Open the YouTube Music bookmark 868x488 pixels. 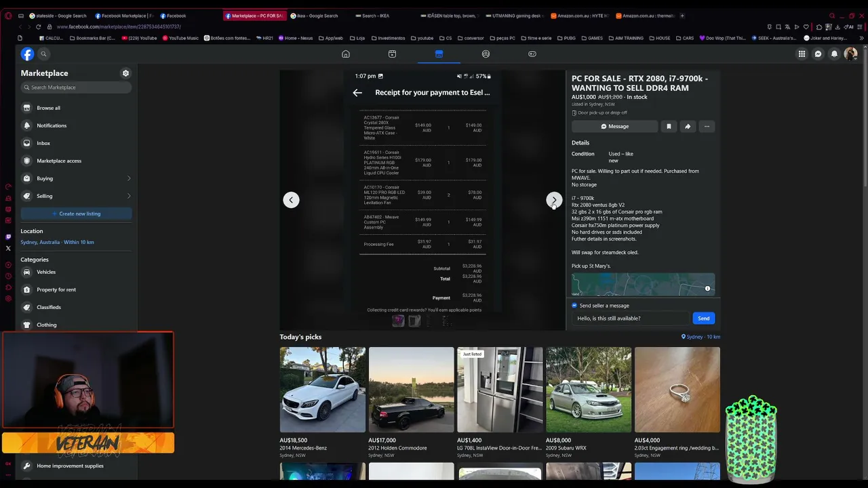(x=180, y=38)
